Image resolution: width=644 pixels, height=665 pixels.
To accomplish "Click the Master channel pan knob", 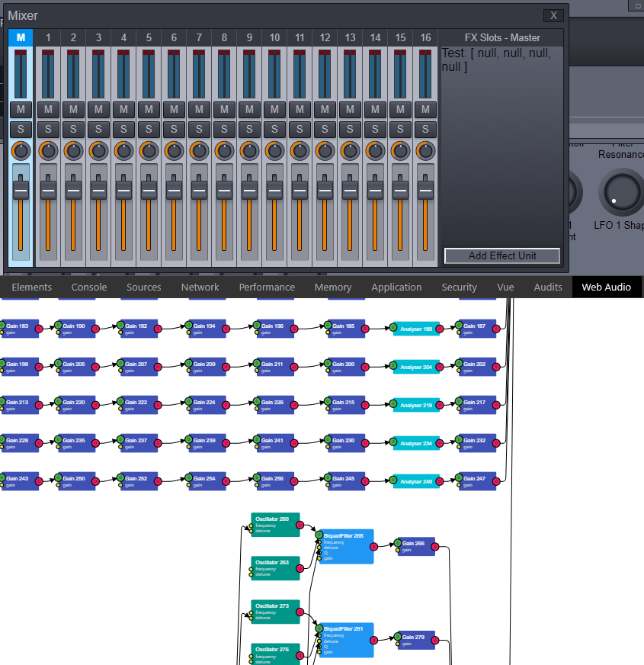I will click(x=21, y=150).
